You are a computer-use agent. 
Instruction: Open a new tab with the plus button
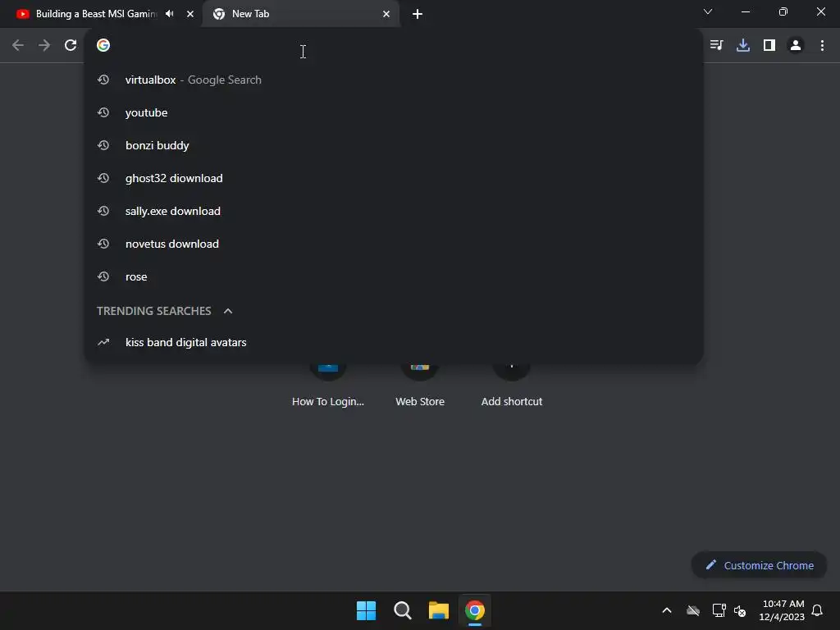click(418, 14)
